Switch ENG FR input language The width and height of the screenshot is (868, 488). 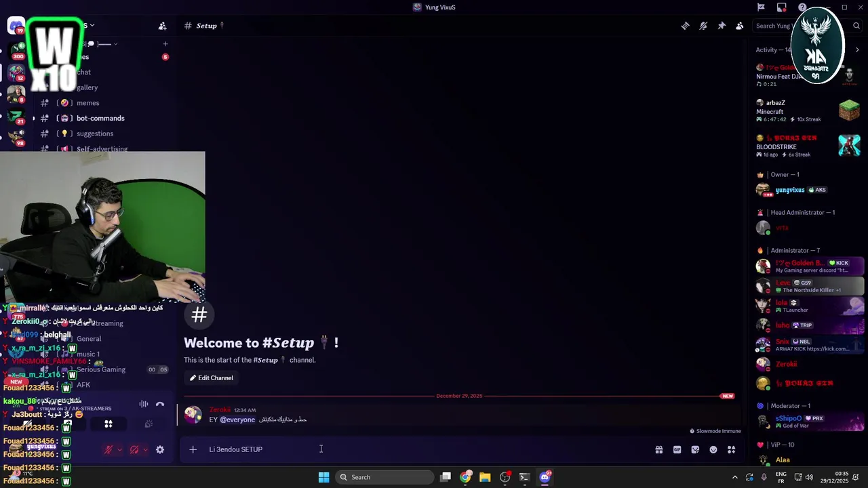pos(781,477)
